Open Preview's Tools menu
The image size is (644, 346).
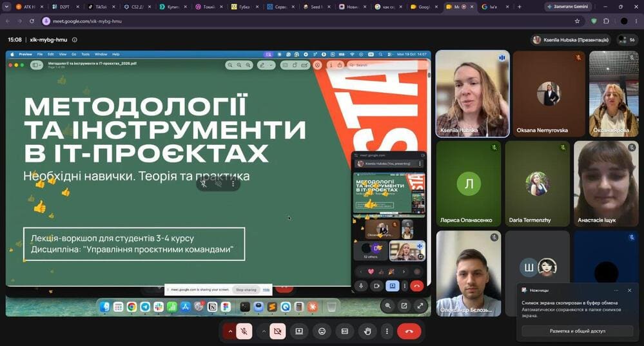[x=86, y=54]
